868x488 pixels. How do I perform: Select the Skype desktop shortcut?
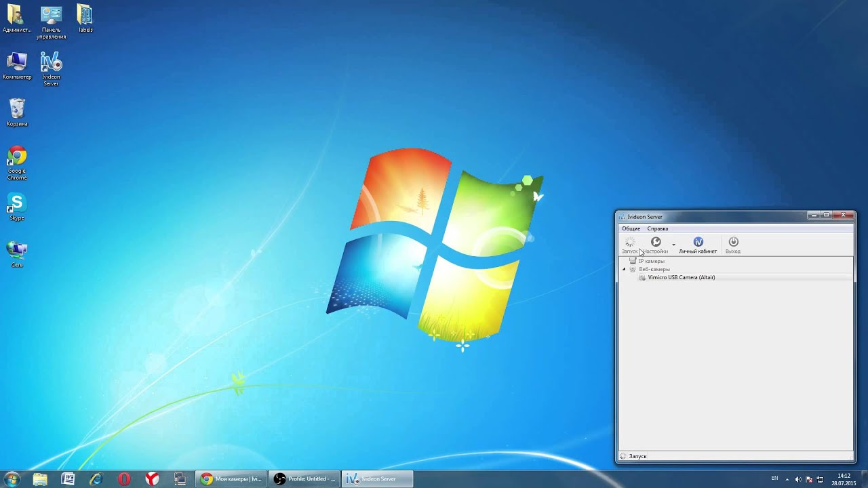click(x=17, y=207)
